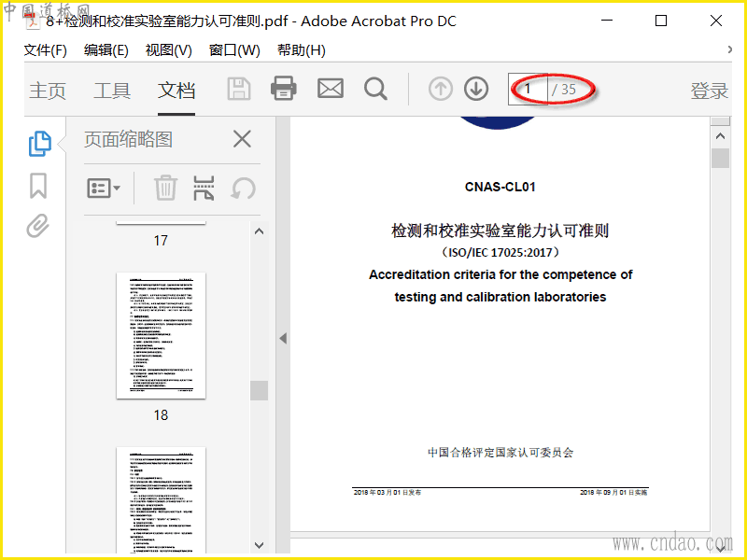The height and width of the screenshot is (560, 747).
Task: Open the 视图(V) menu
Action: tap(169, 50)
